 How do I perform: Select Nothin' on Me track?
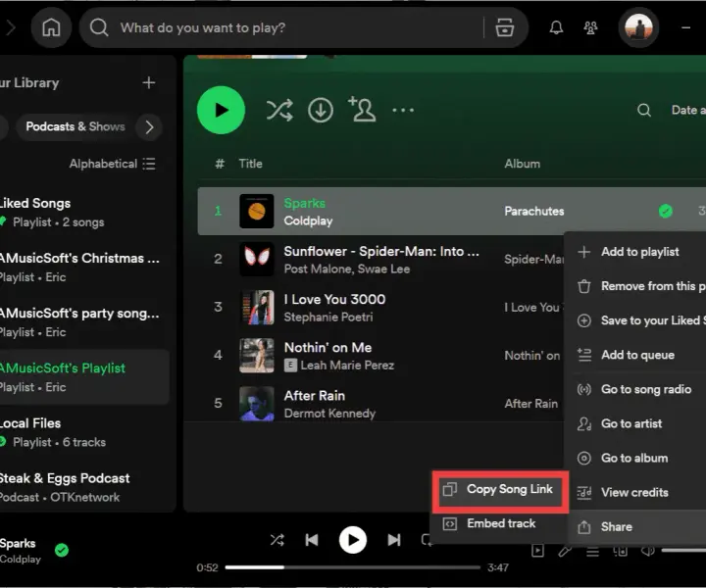point(328,347)
